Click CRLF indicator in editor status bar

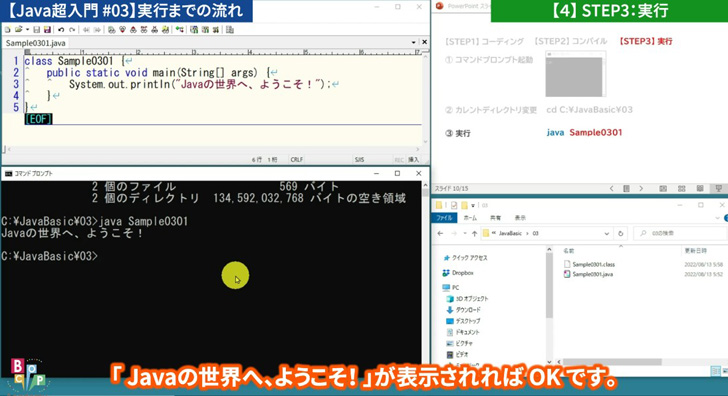(x=296, y=159)
